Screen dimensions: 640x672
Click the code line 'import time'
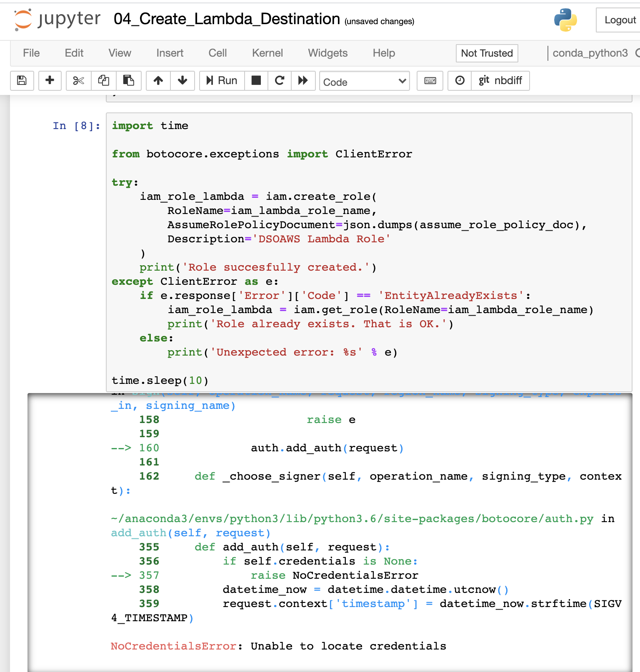[x=150, y=126]
